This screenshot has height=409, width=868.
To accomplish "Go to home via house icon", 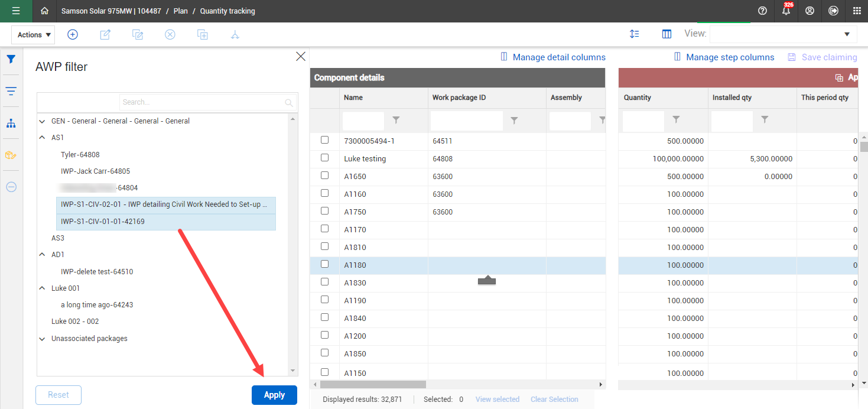I will point(45,11).
